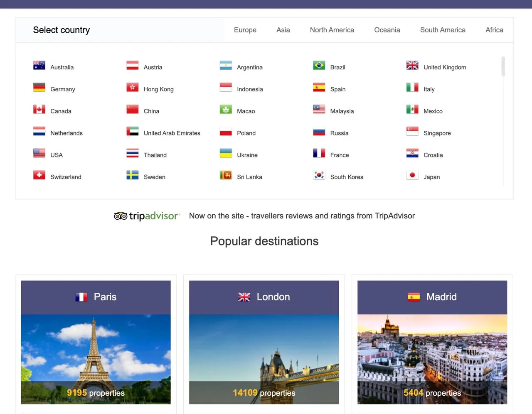Click the Hong Kong flag icon
Image resolution: width=532 pixels, height=414 pixels.
pyautogui.click(x=132, y=88)
